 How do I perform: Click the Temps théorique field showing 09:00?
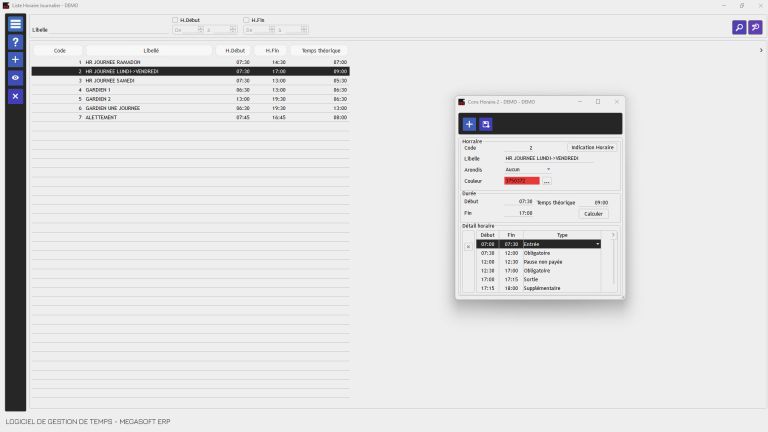point(595,202)
